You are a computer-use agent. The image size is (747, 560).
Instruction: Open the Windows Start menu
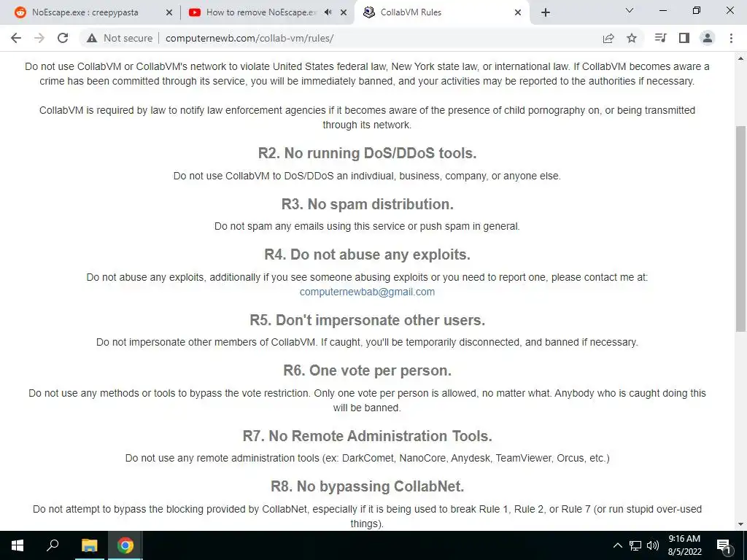(18, 545)
